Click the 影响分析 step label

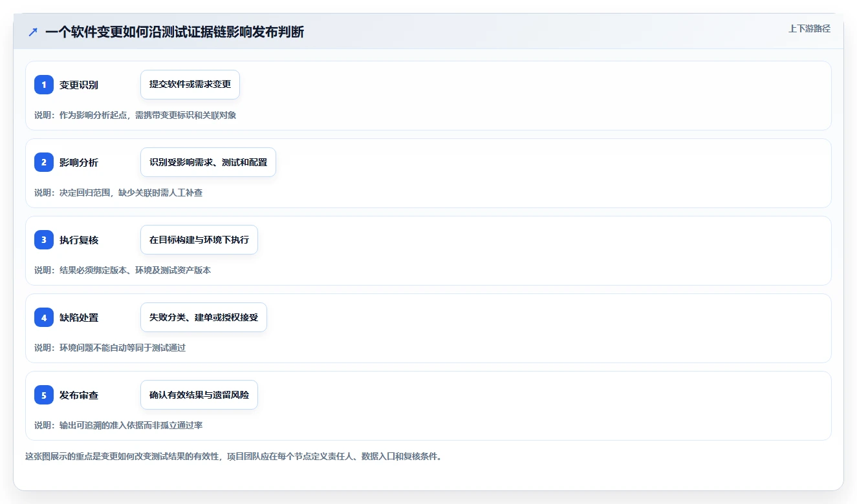click(79, 163)
